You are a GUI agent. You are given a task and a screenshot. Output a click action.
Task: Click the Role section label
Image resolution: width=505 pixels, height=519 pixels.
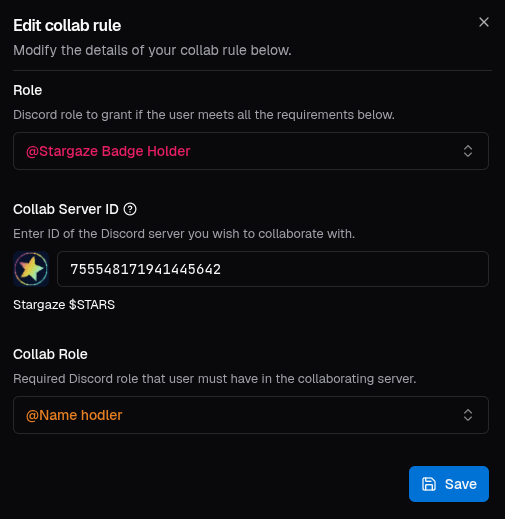coord(28,90)
